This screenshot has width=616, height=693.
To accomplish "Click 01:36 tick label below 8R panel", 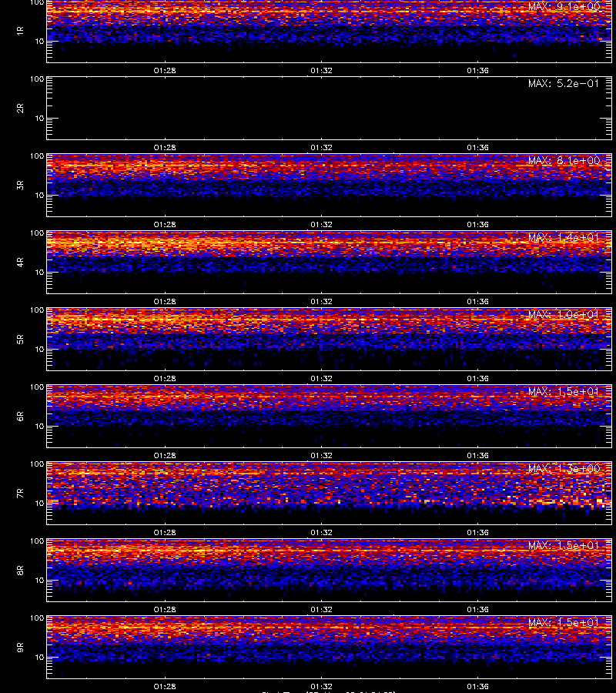I will (477, 610).
